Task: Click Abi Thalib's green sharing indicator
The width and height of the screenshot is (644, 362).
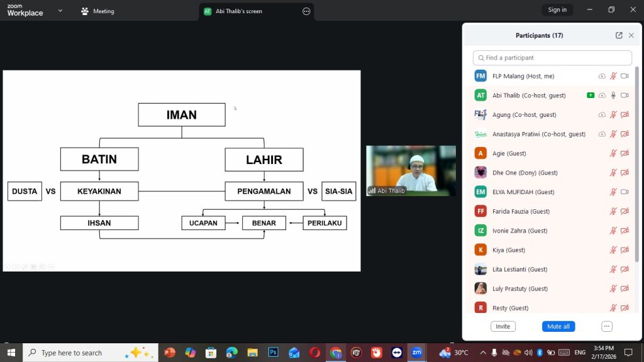Action: 591,96
